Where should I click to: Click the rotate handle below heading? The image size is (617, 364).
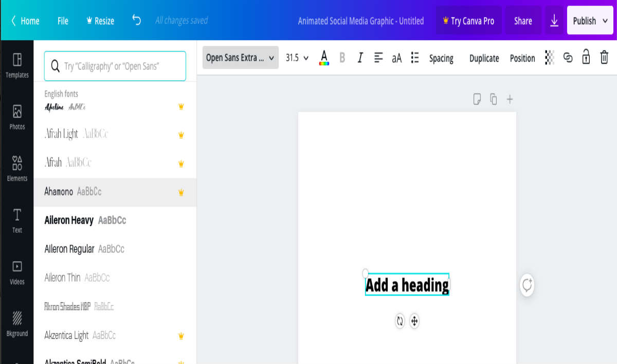pyautogui.click(x=400, y=321)
